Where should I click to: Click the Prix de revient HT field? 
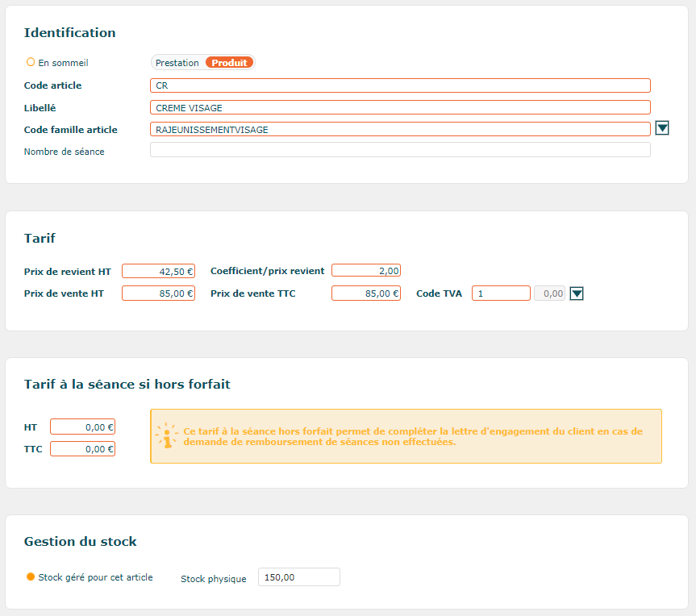tap(158, 271)
